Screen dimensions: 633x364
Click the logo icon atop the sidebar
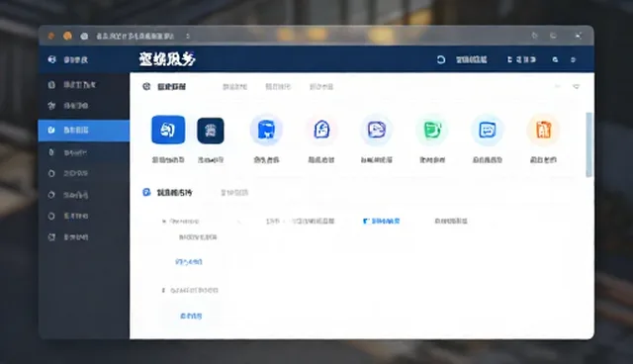click(51, 59)
